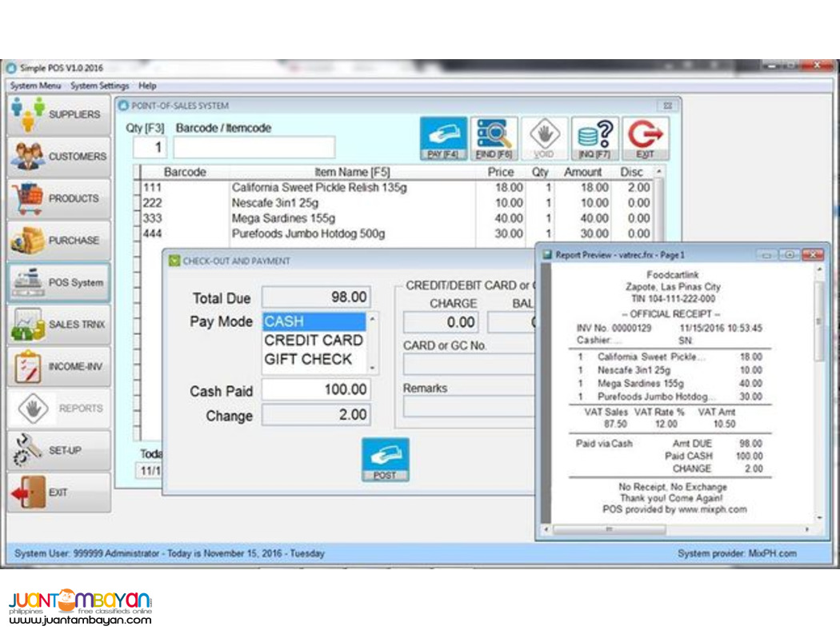Click Pay Mode list up arrow
The width and height of the screenshot is (840, 630).
click(x=372, y=319)
